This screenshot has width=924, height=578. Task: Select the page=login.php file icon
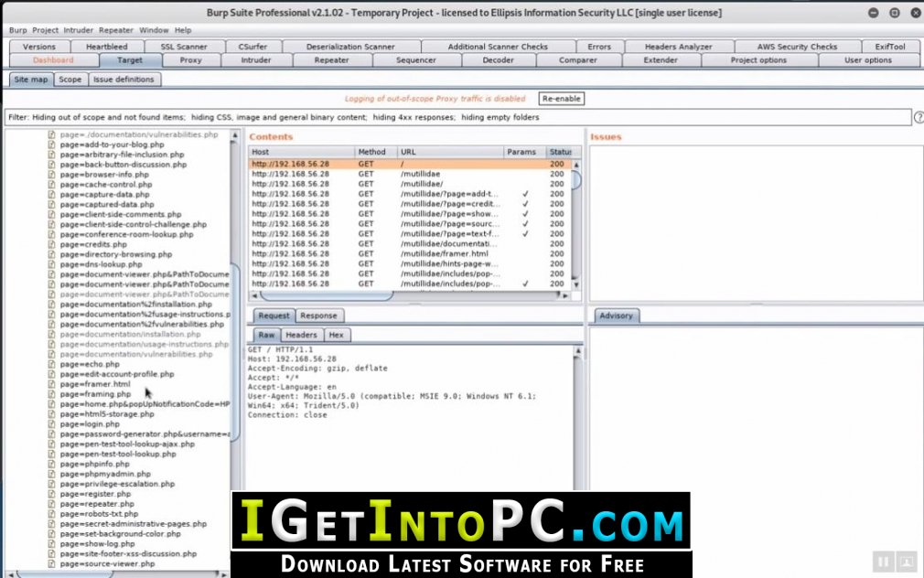[x=51, y=424]
